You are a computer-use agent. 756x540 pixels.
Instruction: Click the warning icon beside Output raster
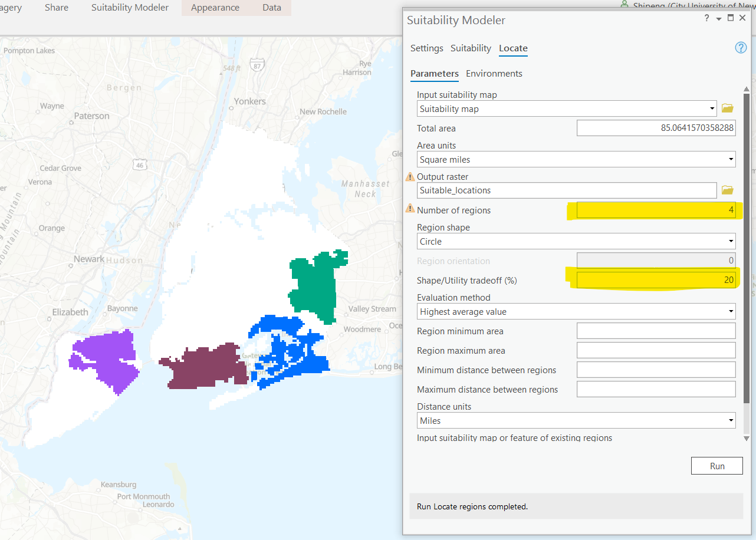point(410,177)
